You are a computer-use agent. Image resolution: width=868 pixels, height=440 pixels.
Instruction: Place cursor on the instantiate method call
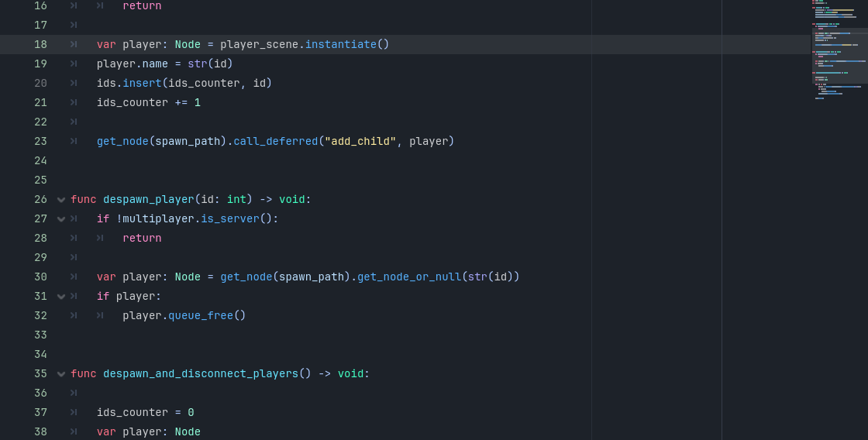340,44
